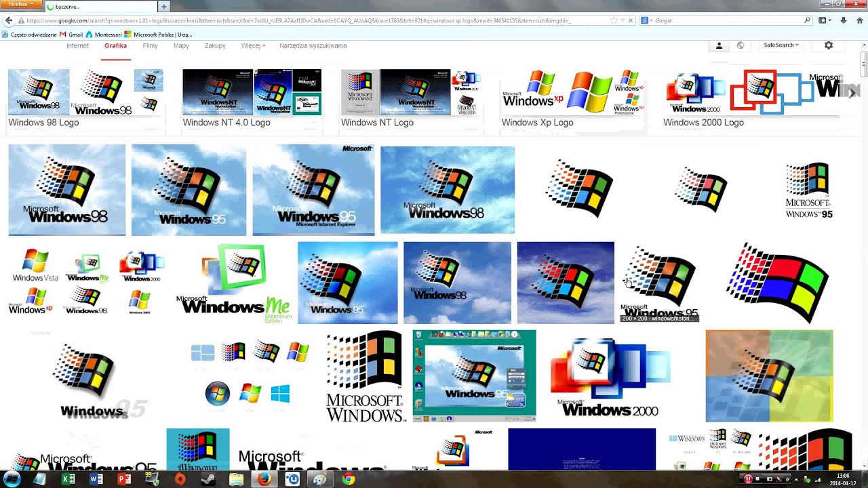Open Windows Explorer folder in taskbar
Viewport: 868px width, 488px height.
pyautogui.click(x=236, y=479)
